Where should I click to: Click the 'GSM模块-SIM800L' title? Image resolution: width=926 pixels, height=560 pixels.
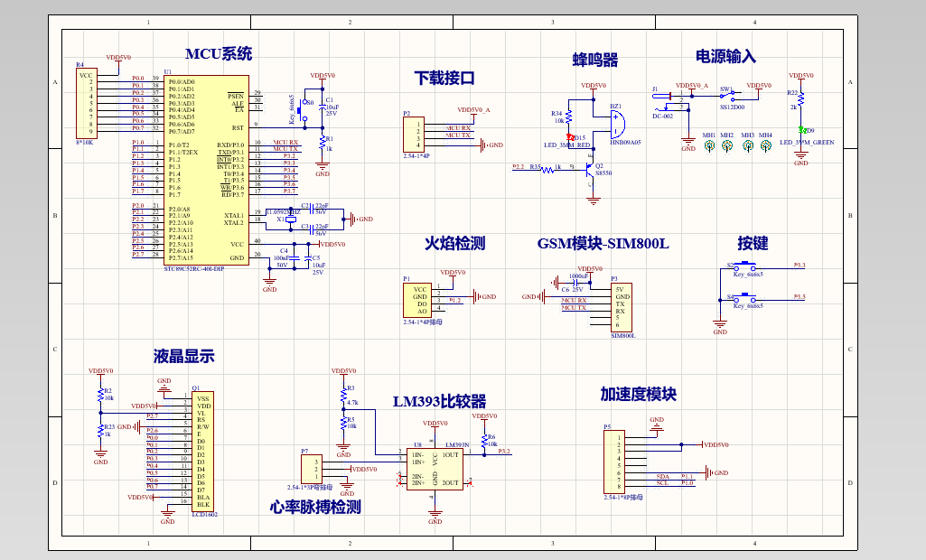tap(603, 243)
